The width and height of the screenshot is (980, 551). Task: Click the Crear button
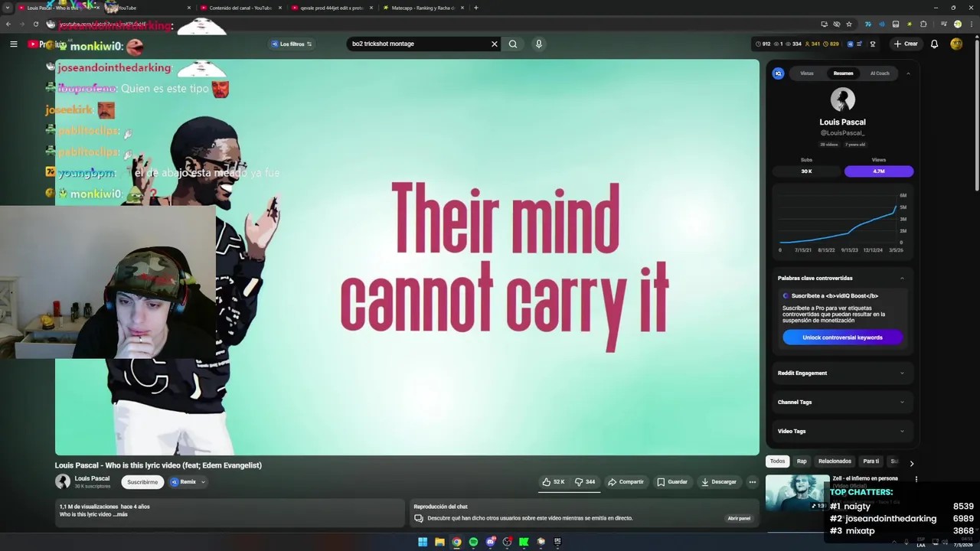coord(905,44)
